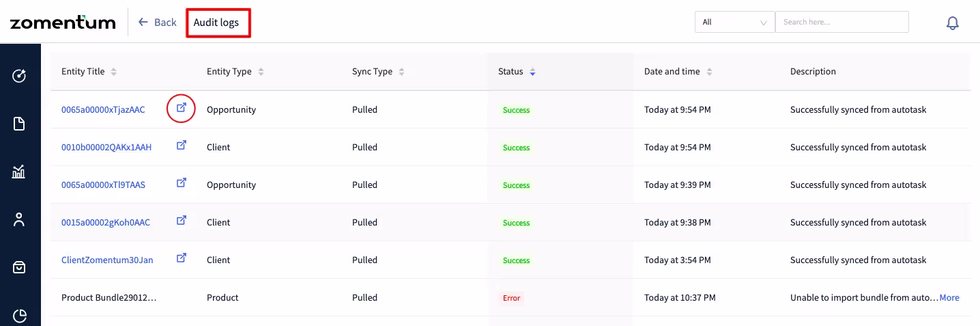The height and width of the screenshot is (326, 980).
Task: Open the reports pie chart sidebar icon
Action: [20, 316]
